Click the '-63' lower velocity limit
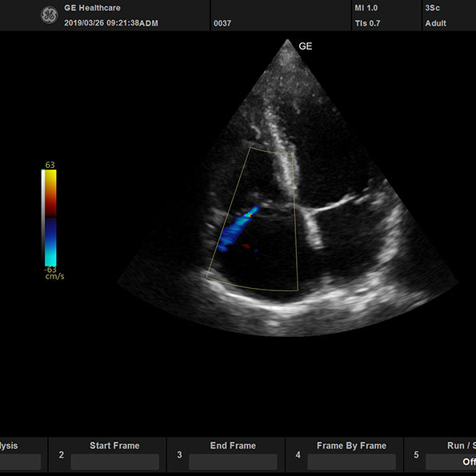The image size is (476, 476). pyautogui.click(x=50, y=270)
